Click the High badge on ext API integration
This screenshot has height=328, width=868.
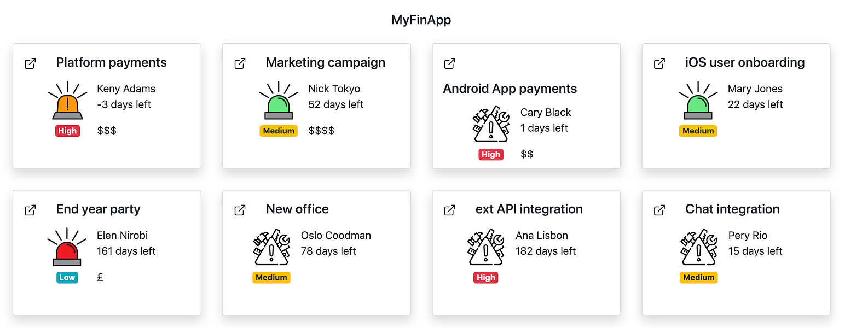pos(486,277)
